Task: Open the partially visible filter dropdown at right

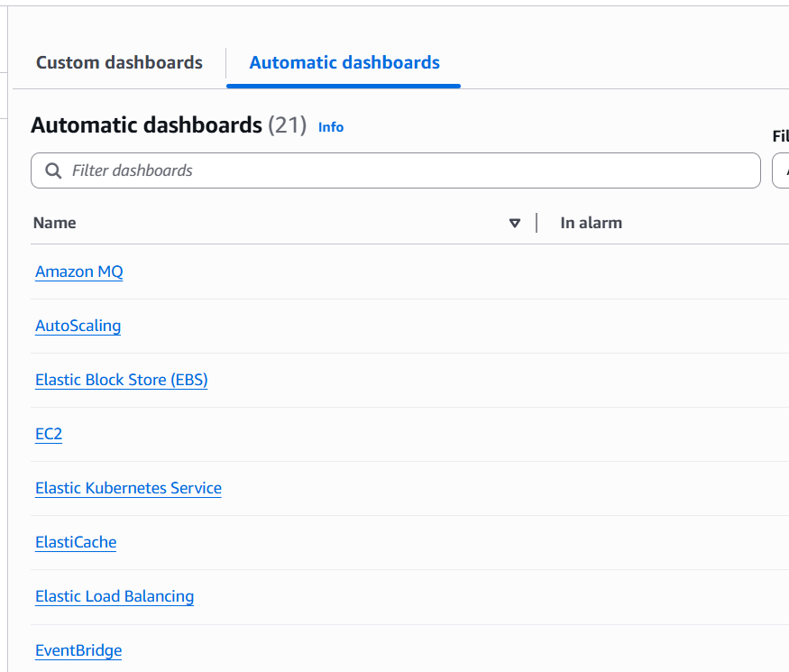Action: (782, 170)
